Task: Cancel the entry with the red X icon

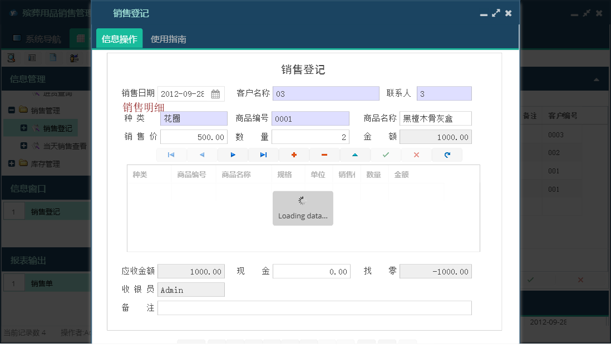Action: tap(416, 154)
